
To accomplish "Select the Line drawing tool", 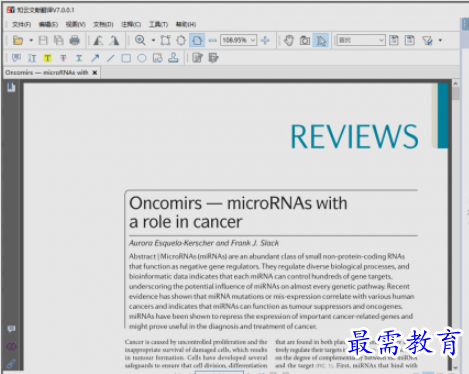I will (110, 58).
